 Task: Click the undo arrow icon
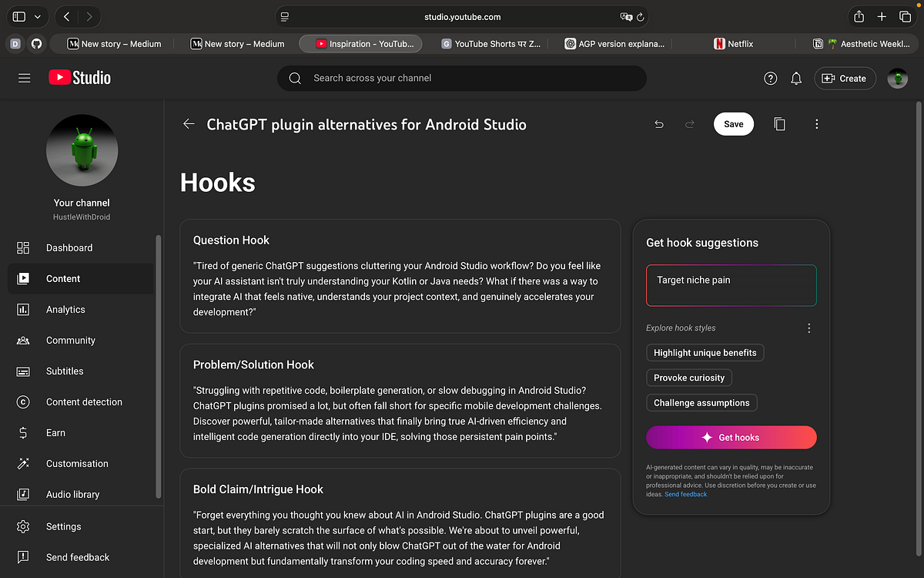[x=659, y=124]
